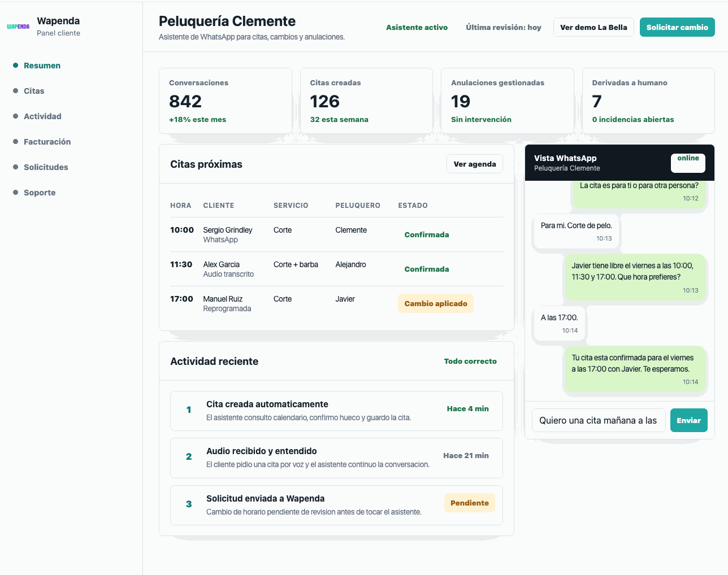Click the Todo correcto status label
This screenshot has width=728, height=575.
pos(470,361)
